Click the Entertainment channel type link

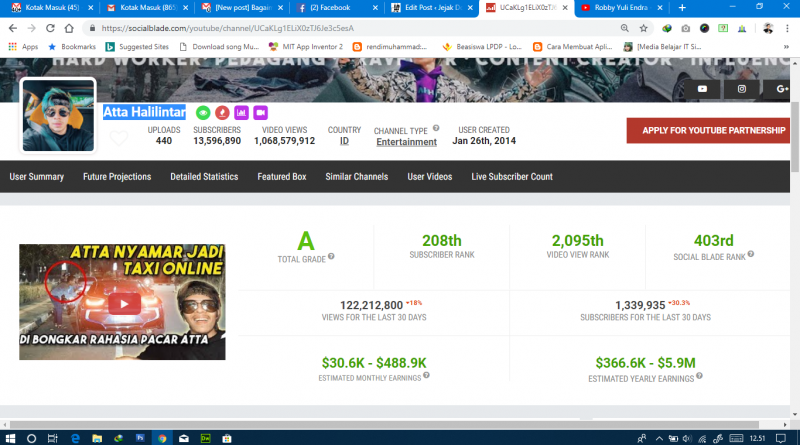pos(407,142)
